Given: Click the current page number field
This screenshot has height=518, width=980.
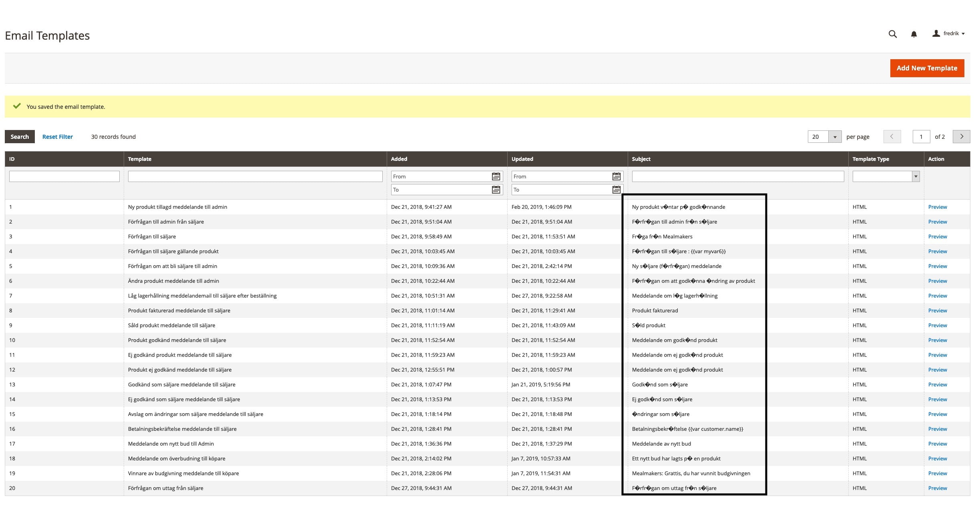Looking at the screenshot, I should coord(921,137).
